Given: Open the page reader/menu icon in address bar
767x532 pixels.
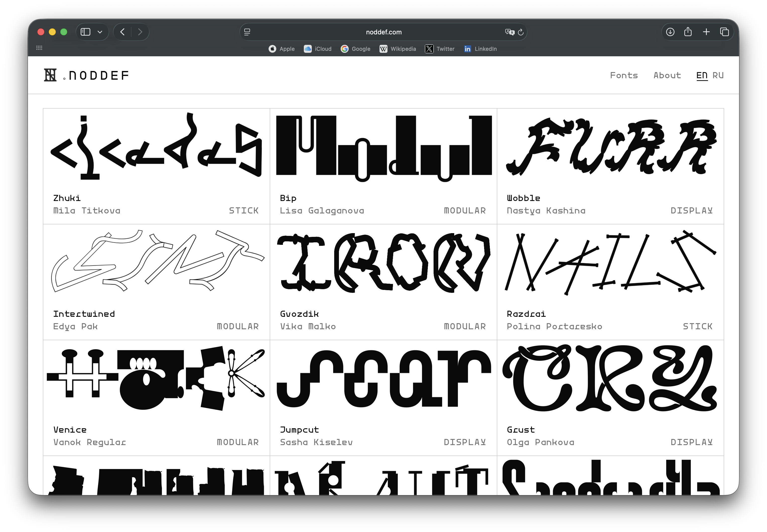Looking at the screenshot, I should point(247,32).
